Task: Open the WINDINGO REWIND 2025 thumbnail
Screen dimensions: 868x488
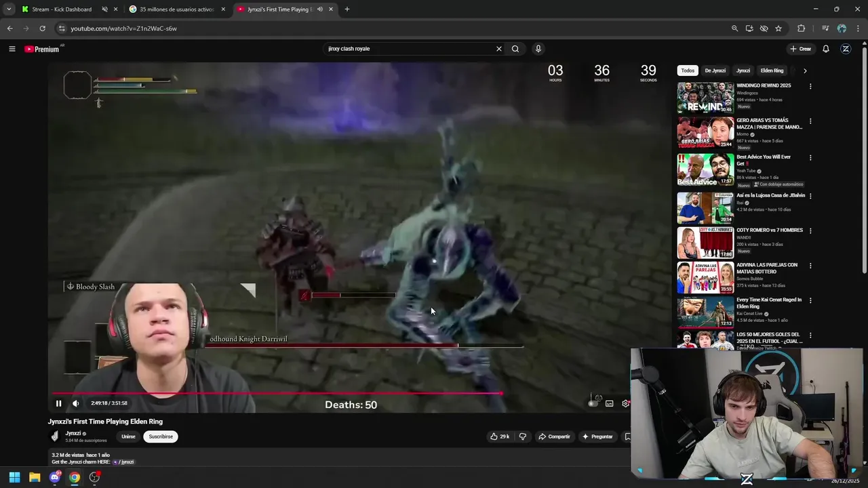Action: 705,98
